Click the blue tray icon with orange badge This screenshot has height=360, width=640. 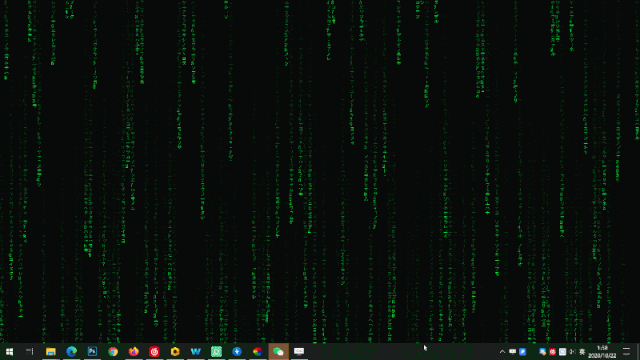coord(542,352)
